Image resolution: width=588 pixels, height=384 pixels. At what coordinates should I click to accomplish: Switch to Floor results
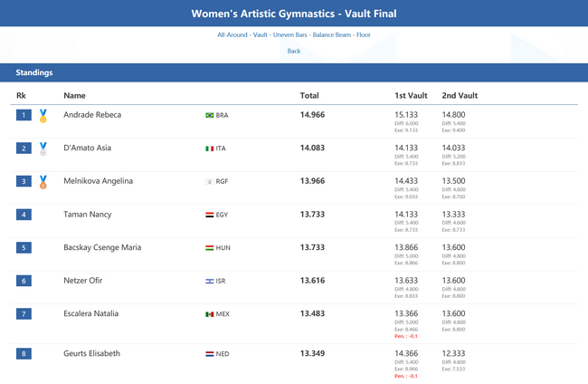(x=363, y=34)
